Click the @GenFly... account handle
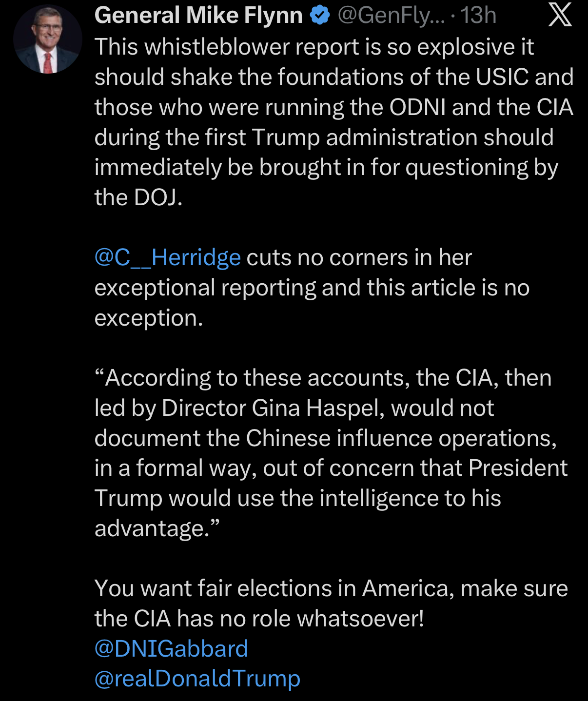 (391, 16)
